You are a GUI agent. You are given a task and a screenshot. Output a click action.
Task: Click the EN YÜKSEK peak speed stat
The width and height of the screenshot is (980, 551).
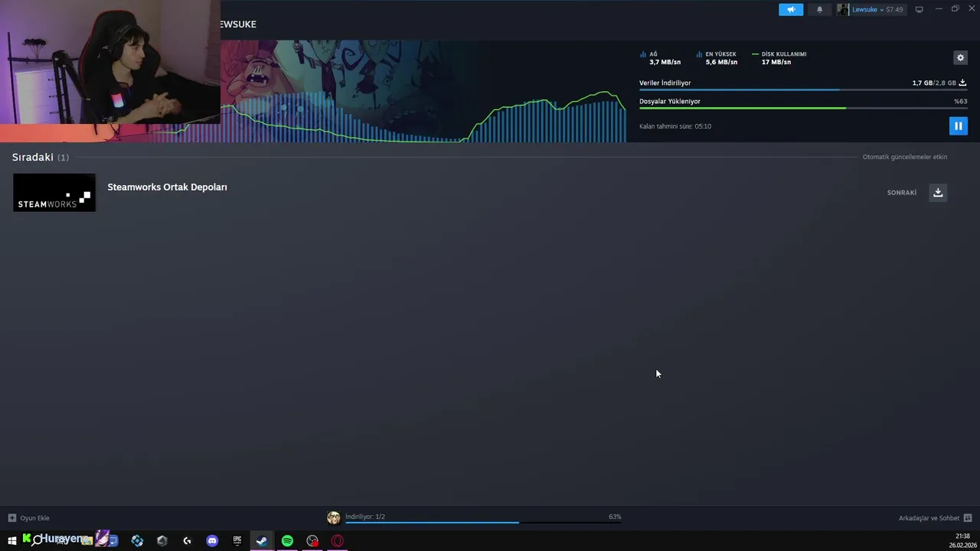[717, 58]
